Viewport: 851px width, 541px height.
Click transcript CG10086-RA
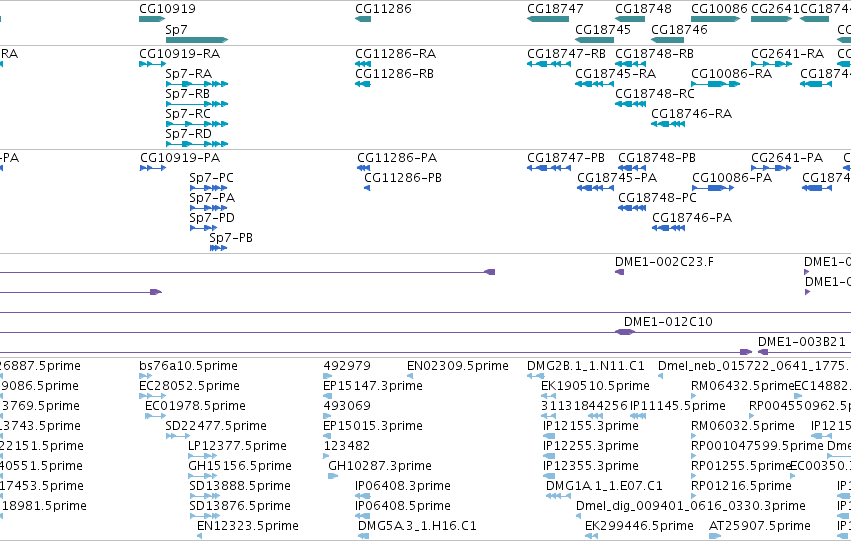point(732,73)
